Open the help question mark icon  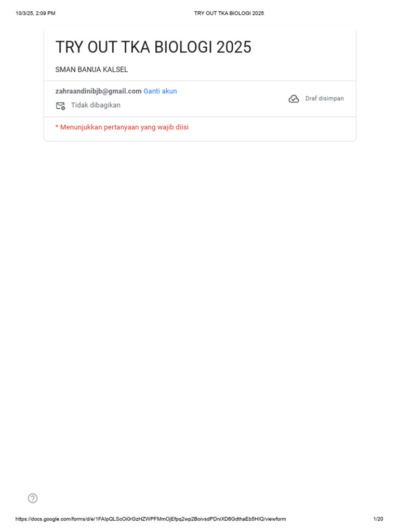tap(33, 498)
